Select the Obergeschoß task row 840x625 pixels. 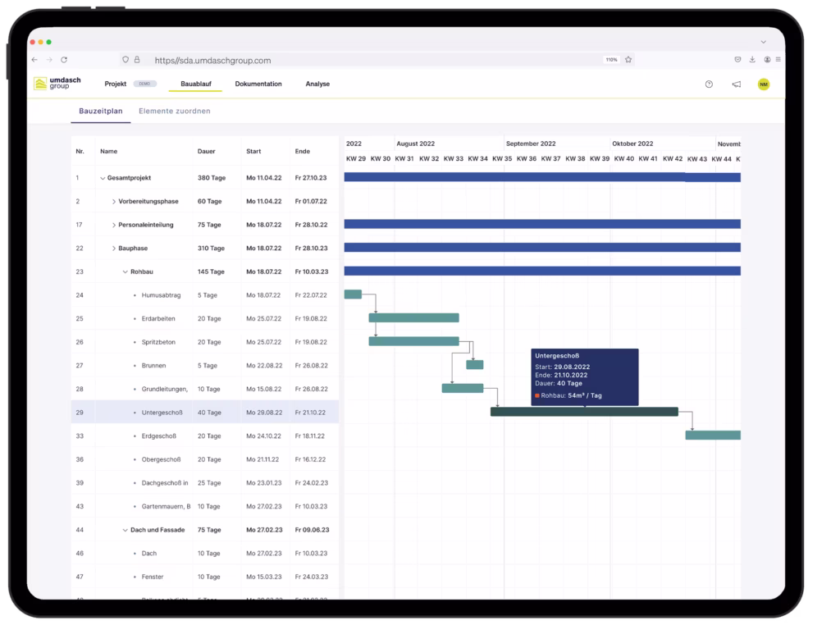pyautogui.click(x=204, y=459)
